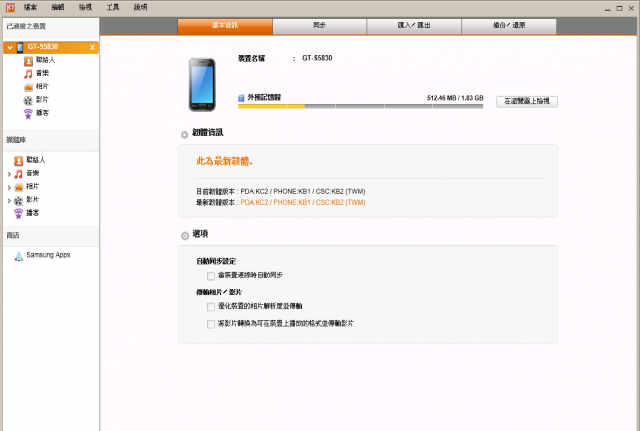Click current firmware version text line
Viewport: 640px width, 431px height.
coord(281,191)
